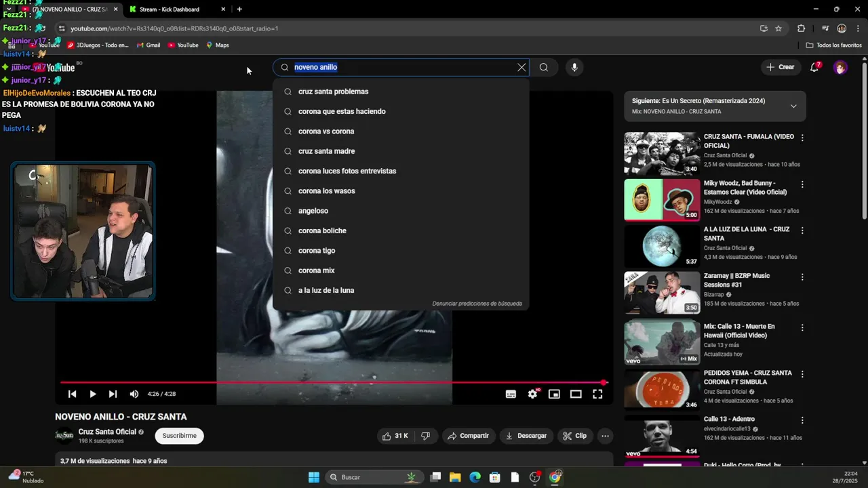Open the account avatar menu

(x=840, y=67)
